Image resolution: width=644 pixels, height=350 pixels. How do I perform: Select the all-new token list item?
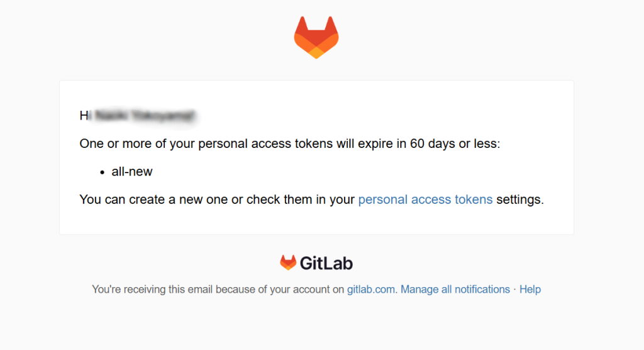[132, 171]
